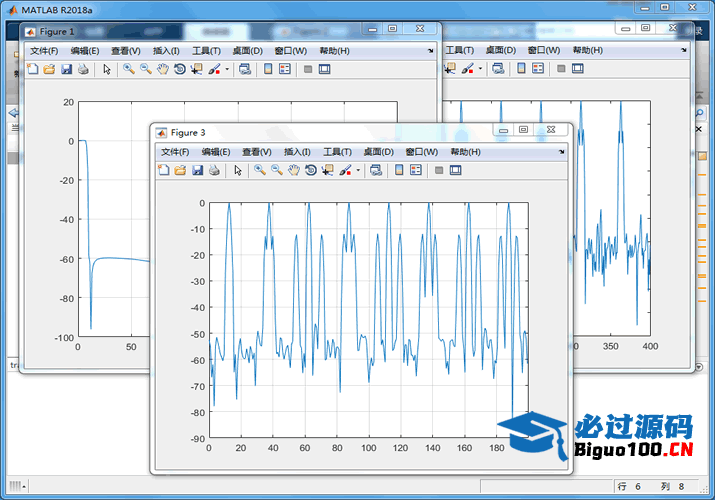
Task: Toggle Insert Legend in Figure 3 toolbar
Action: 416,170
